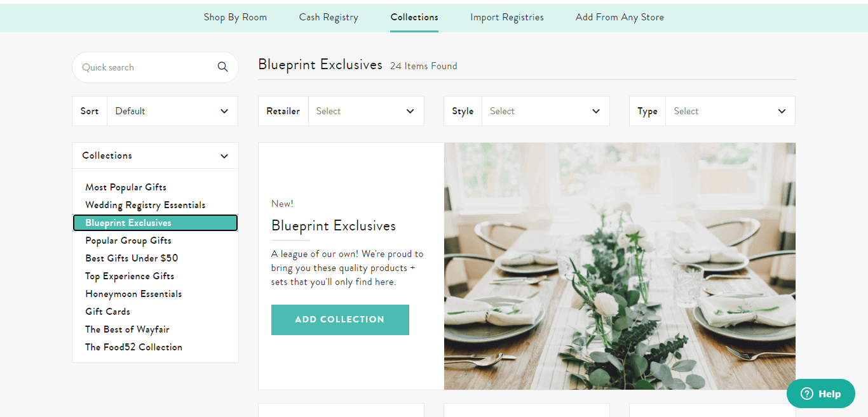Collapse the Collections sidebar panel chevron
The image size is (868, 417).
tap(224, 156)
